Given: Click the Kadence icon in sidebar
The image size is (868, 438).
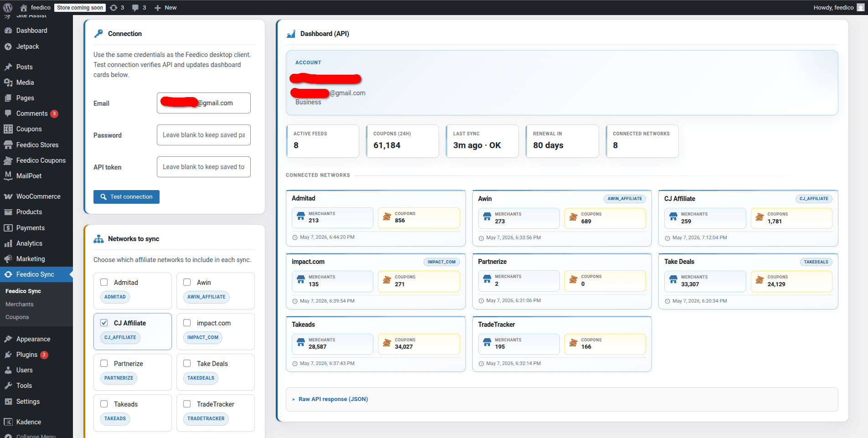Looking at the screenshot, I should [x=8, y=422].
